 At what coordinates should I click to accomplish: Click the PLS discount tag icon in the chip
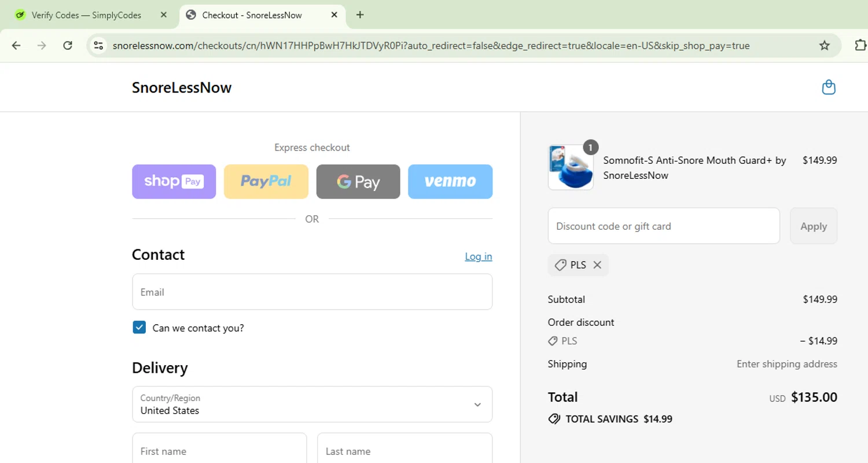pyautogui.click(x=560, y=265)
